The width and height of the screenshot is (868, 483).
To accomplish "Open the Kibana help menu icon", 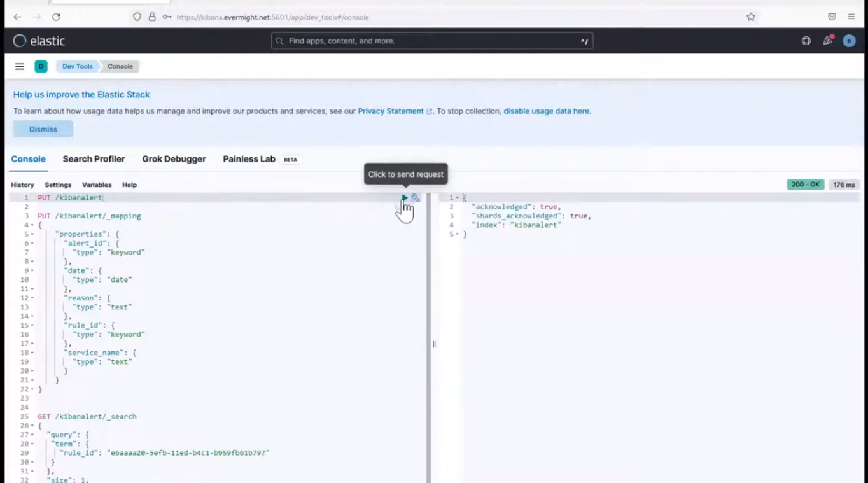I will tap(806, 41).
